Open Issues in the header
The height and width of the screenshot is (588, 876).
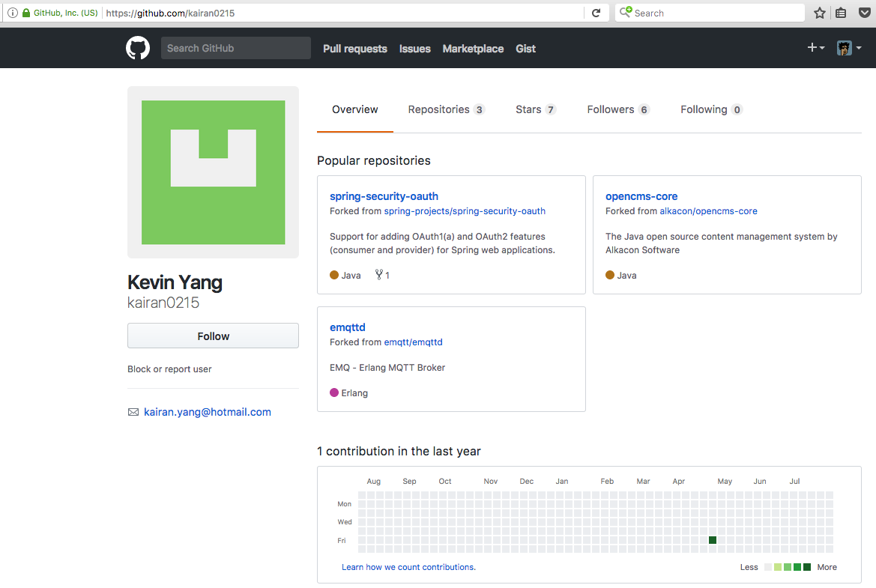414,49
